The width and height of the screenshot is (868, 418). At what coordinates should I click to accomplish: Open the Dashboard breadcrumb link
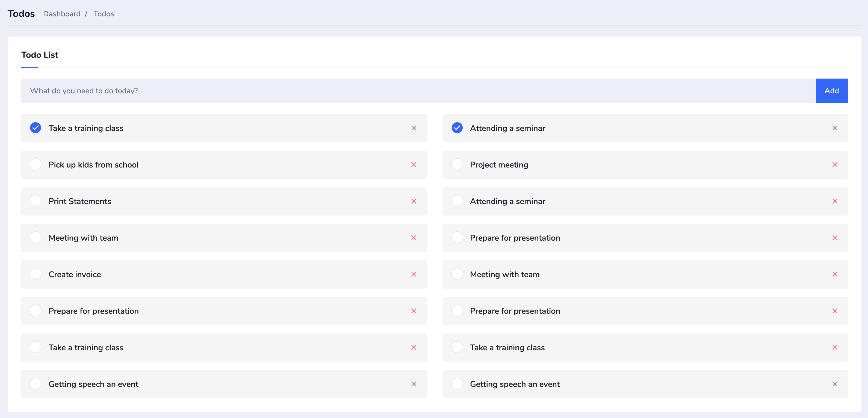coord(62,14)
